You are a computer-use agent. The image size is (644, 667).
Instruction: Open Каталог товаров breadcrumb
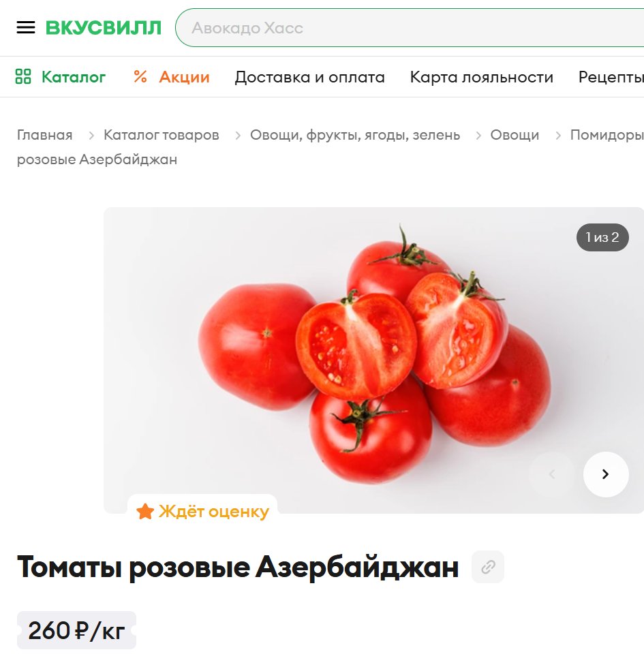pyautogui.click(x=162, y=135)
